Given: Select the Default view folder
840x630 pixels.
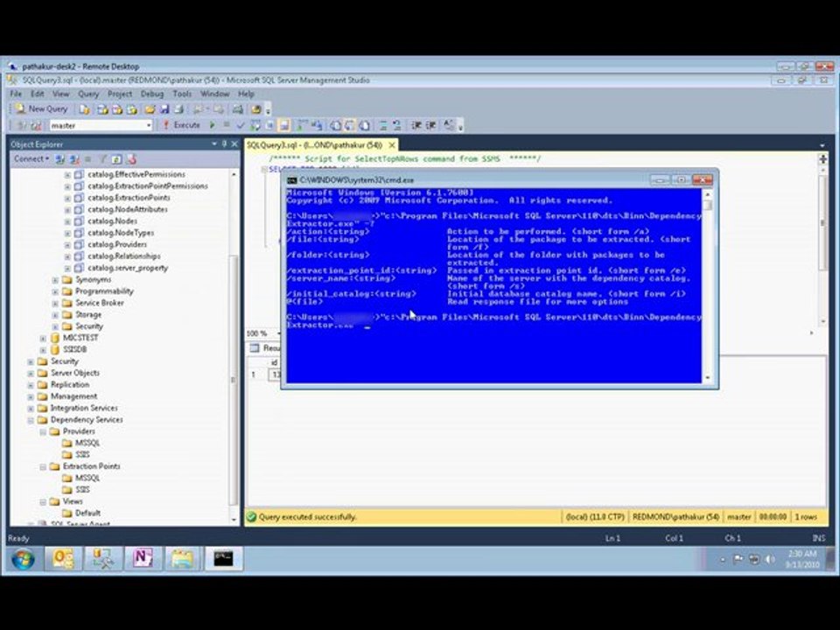Looking at the screenshot, I should tap(87, 514).
